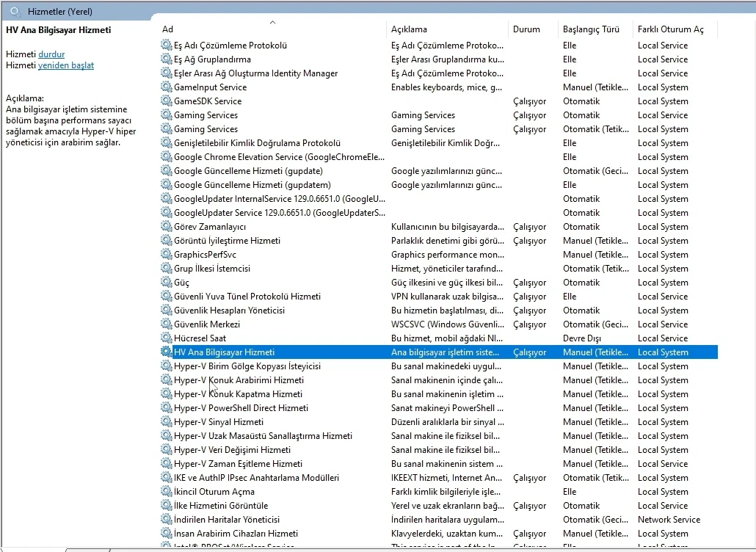The width and height of the screenshot is (756, 552).
Task: Select the Hyper-V Birim Gölge Kopyası İsteyicisi row
Action: click(247, 366)
